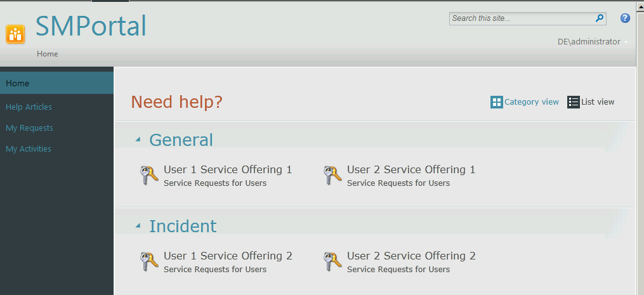Click the vertical scrollbar on the right
The image size is (644, 295).
tap(640, 159)
